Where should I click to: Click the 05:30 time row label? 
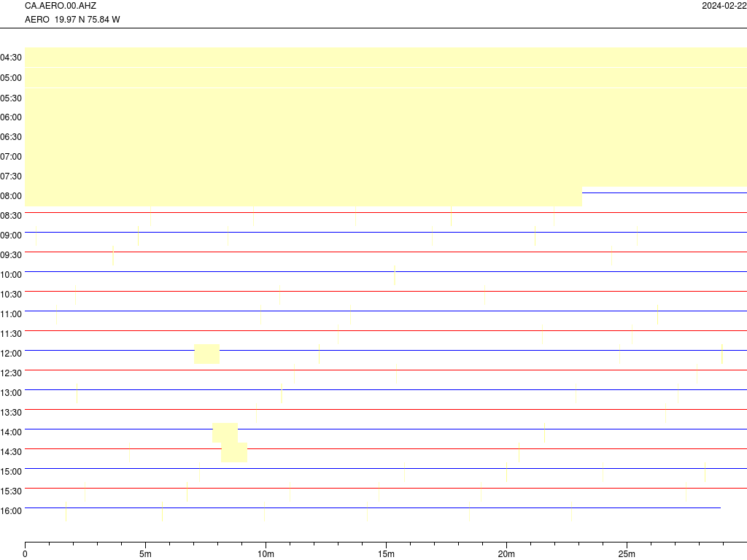coord(11,98)
